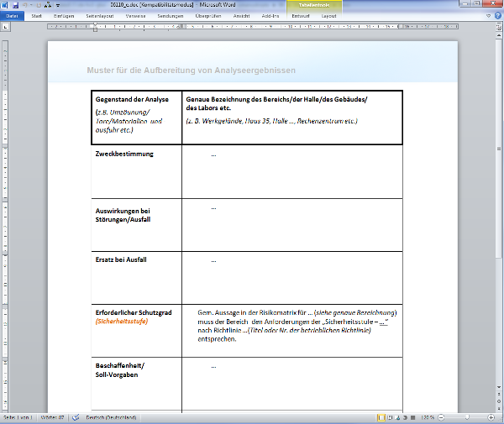Click the zoom out minus button

coord(440,417)
